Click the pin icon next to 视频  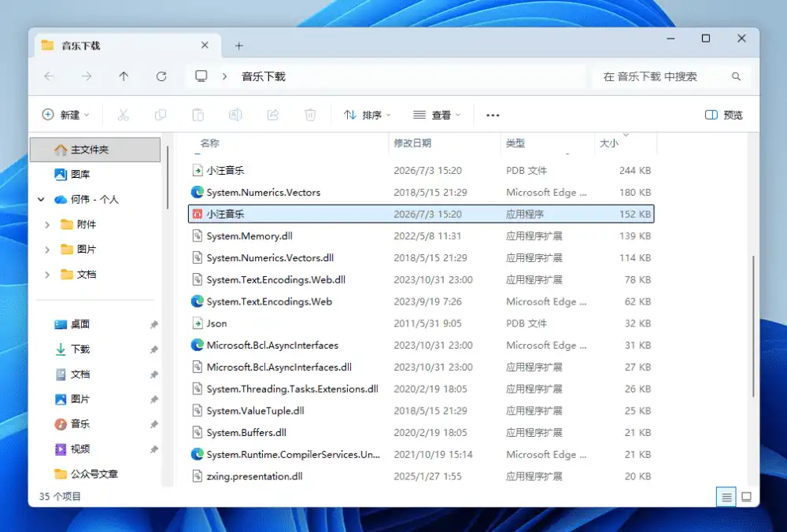(154, 449)
